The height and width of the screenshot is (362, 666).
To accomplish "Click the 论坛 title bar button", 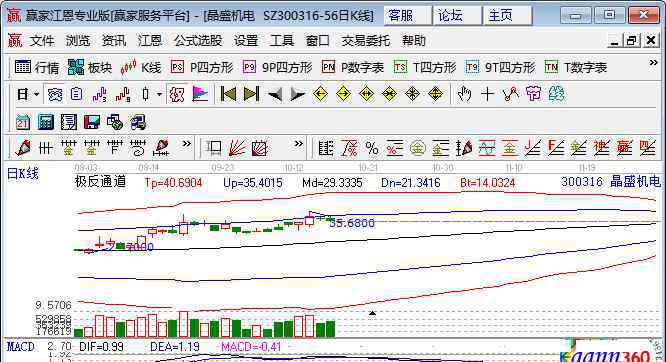I will tap(457, 16).
